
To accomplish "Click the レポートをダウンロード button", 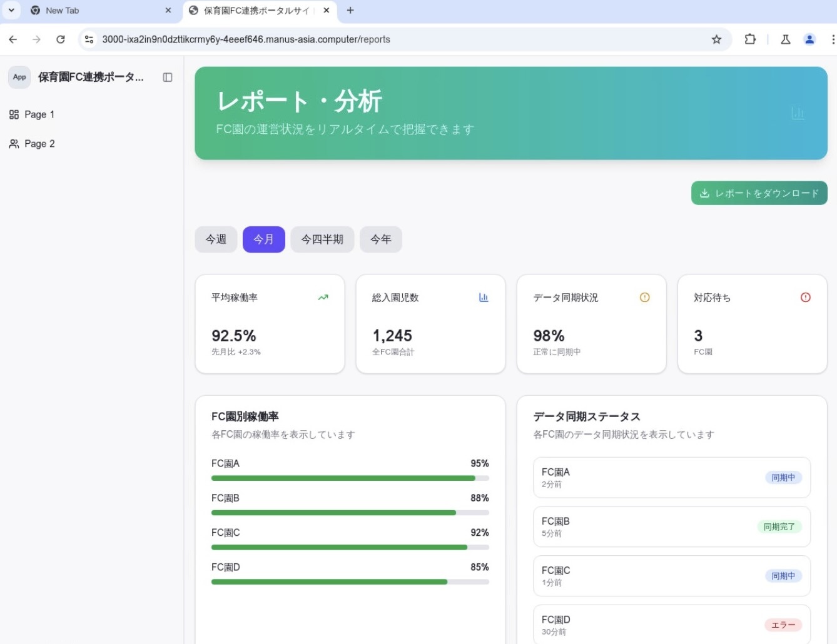I will click(x=759, y=193).
